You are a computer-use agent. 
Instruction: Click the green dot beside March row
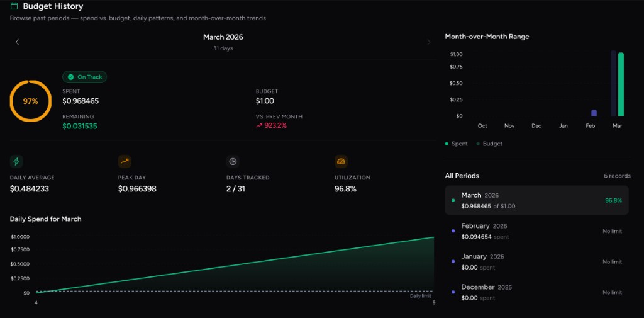point(453,200)
